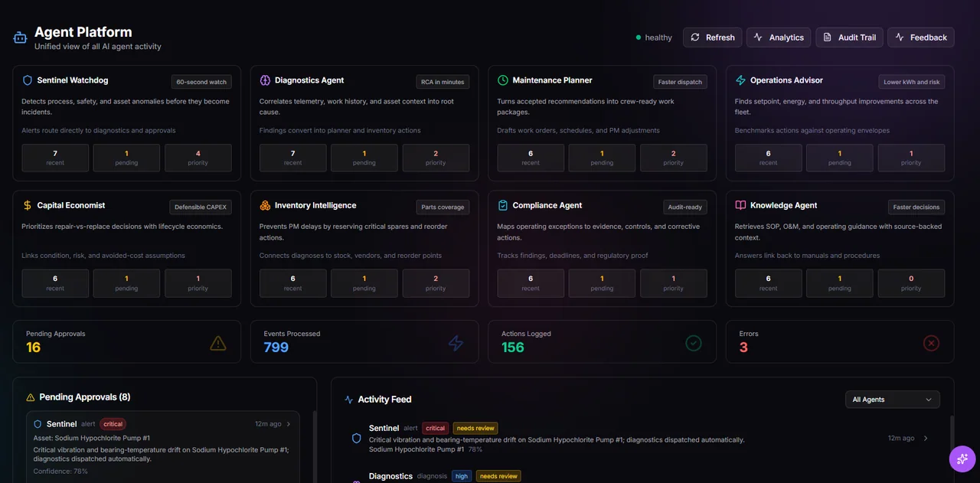The width and height of the screenshot is (980, 483).
Task: Expand the Sentinel pending approval chevron
Action: (289, 424)
